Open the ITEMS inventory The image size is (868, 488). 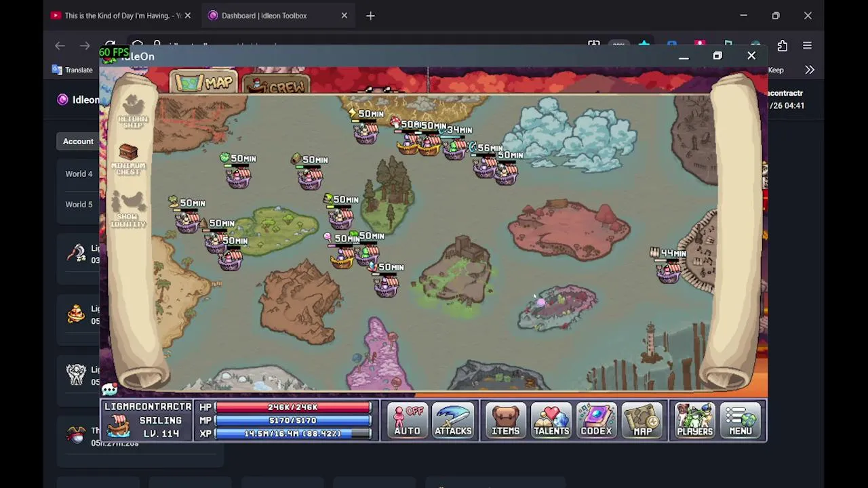[505, 420]
